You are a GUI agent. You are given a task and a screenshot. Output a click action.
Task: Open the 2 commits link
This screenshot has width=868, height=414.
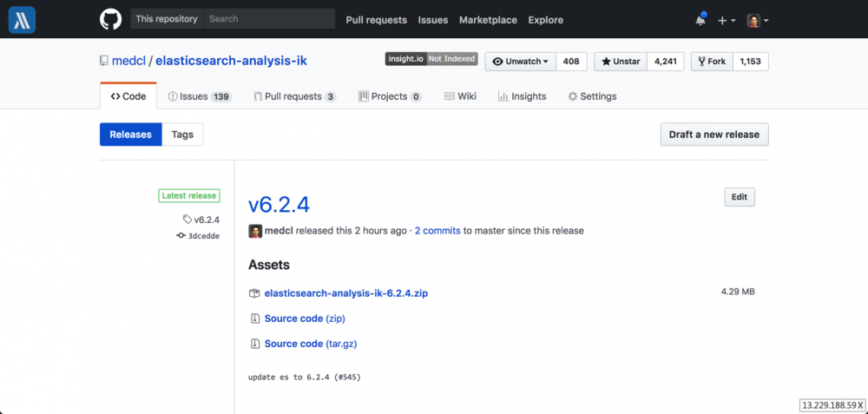click(x=437, y=231)
